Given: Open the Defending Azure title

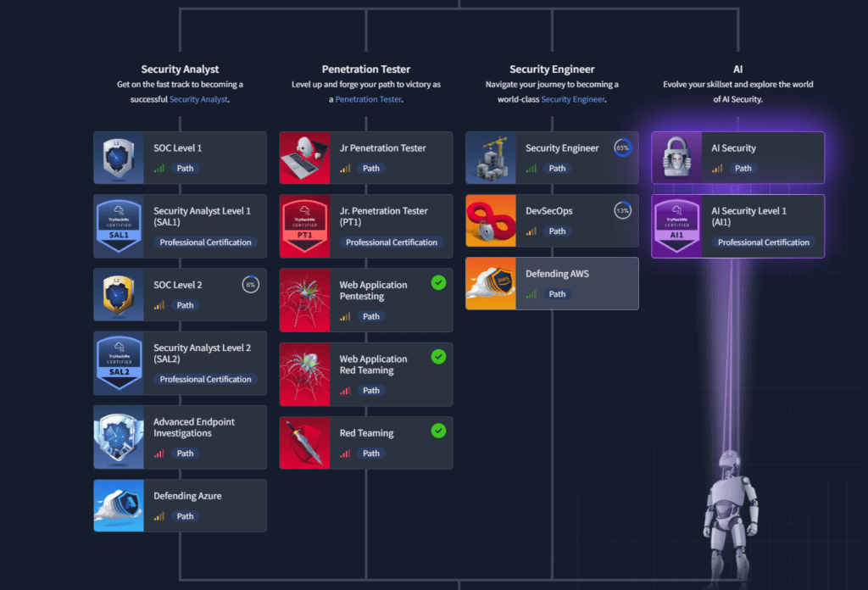Looking at the screenshot, I should [x=187, y=496].
